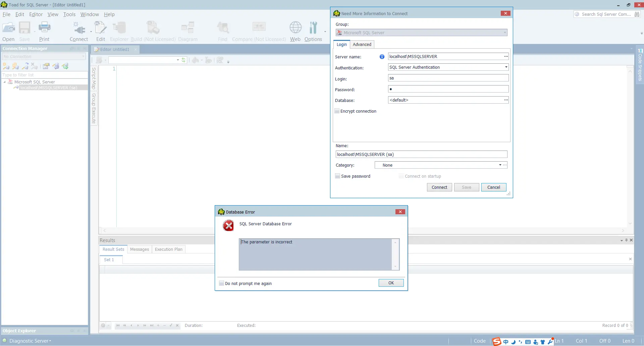644x346 pixels.
Task: Switch to the Advanced tab
Action: [x=362, y=44]
